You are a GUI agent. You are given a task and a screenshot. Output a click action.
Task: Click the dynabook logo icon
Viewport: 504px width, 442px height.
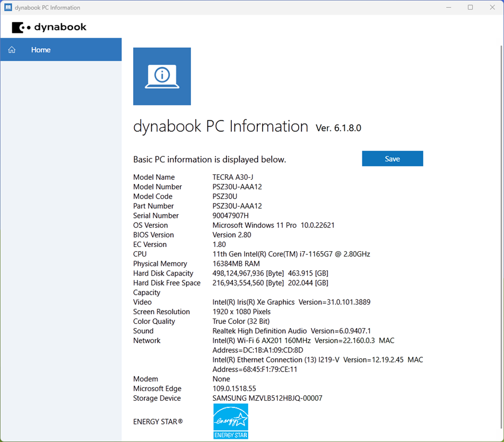(21, 27)
